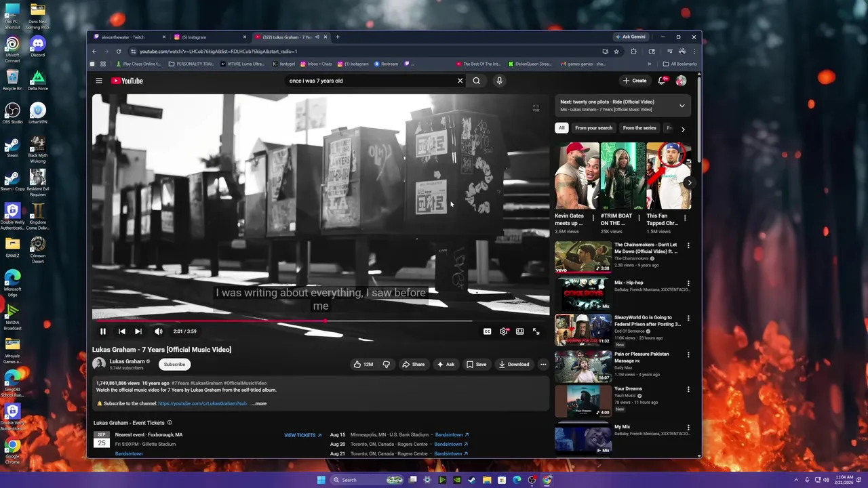Go to YouTube home via the logo
This screenshot has height=488, width=868.
(x=127, y=81)
